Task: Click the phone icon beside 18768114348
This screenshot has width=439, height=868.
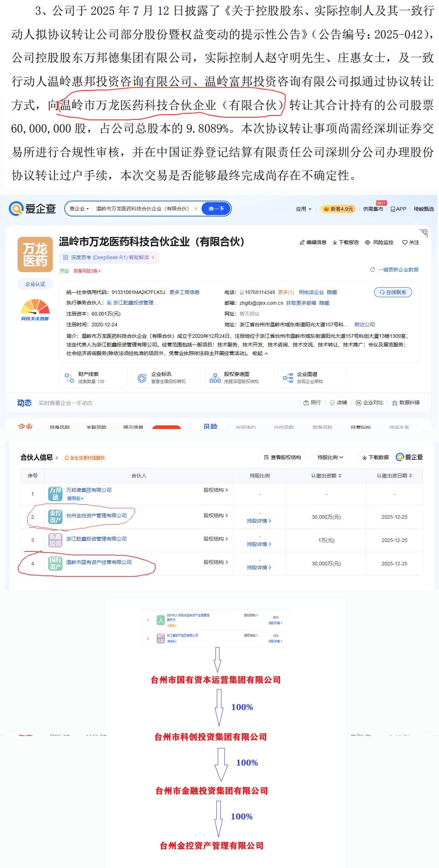Action: (242, 293)
